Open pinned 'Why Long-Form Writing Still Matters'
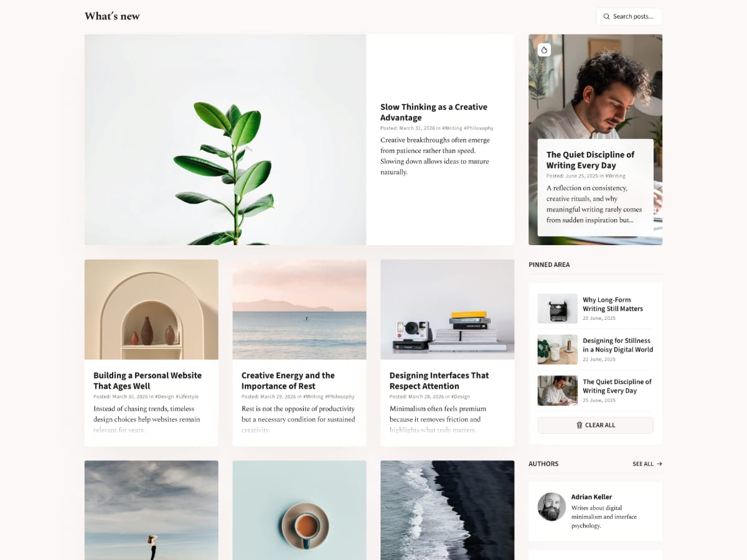 613,304
